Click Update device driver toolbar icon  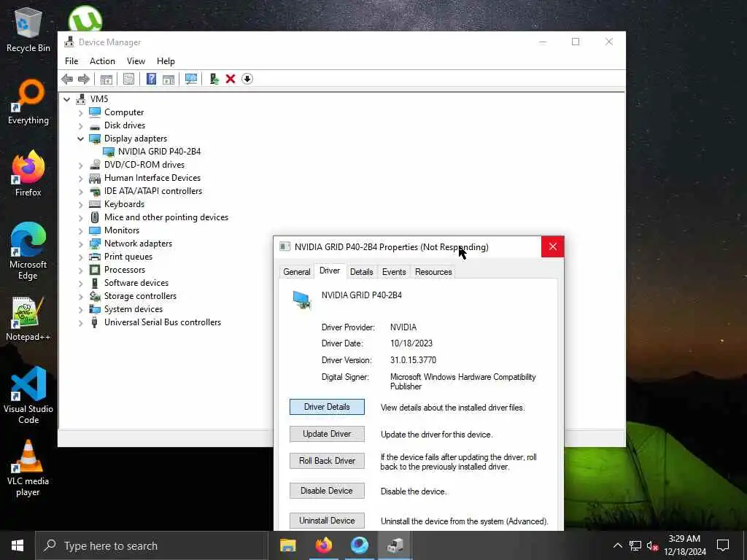pos(214,79)
